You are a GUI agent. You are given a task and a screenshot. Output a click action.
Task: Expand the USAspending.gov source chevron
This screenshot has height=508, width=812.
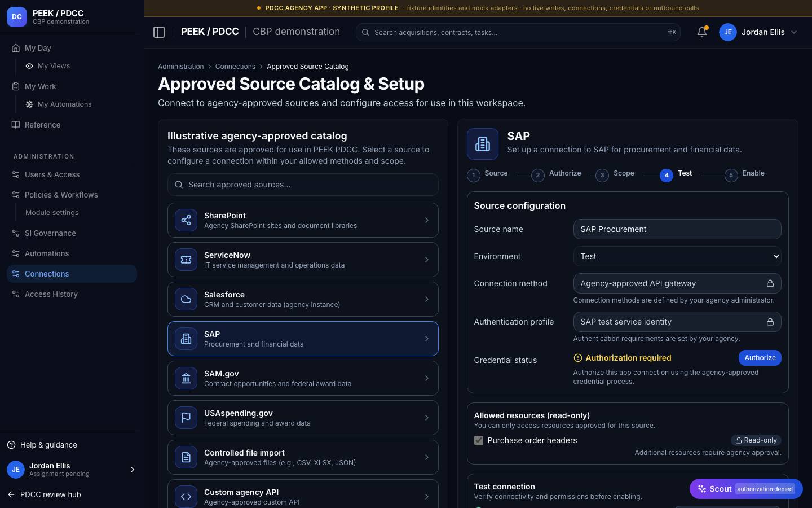pos(427,418)
